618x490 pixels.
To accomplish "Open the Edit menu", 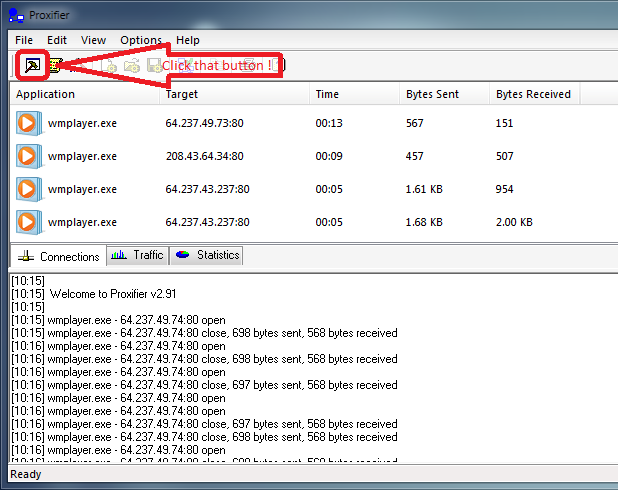I will pyautogui.click(x=57, y=40).
